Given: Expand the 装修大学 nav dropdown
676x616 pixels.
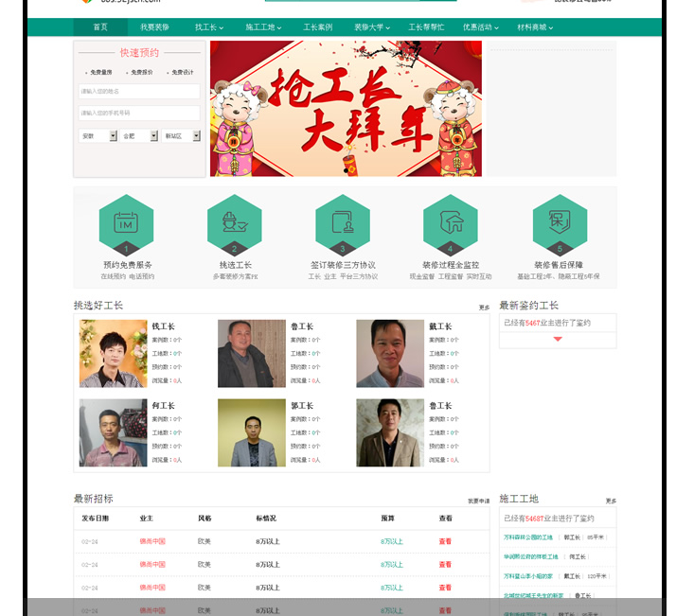Looking at the screenshot, I should [372, 27].
